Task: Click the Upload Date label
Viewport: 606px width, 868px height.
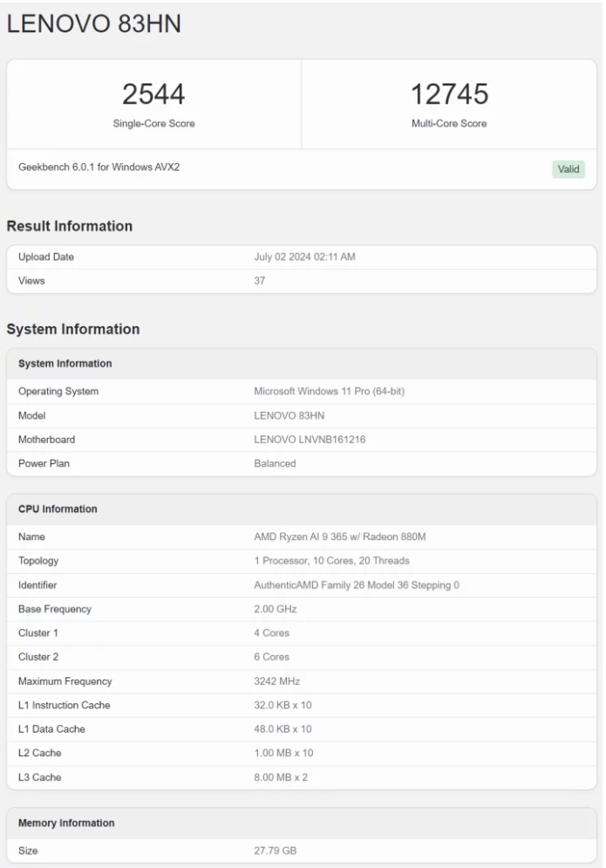Action: click(x=46, y=256)
